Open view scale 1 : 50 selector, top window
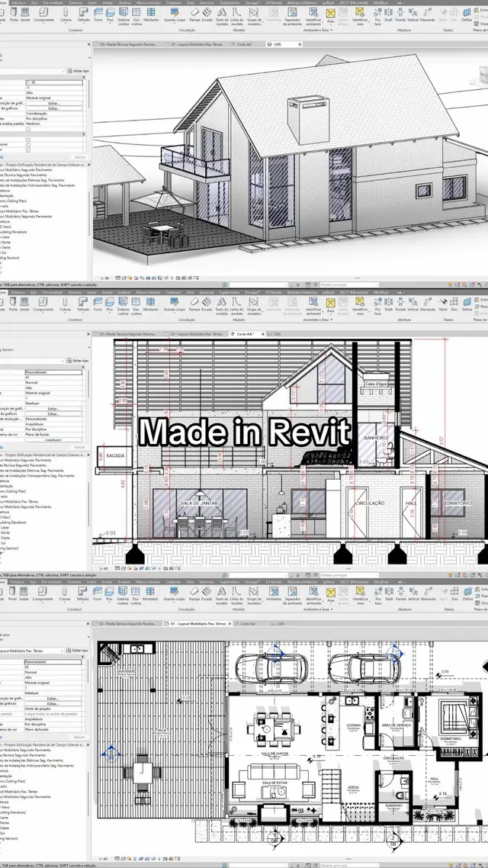Image resolution: width=488 pixels, height=868 pixels. click(x=104, y=278)
